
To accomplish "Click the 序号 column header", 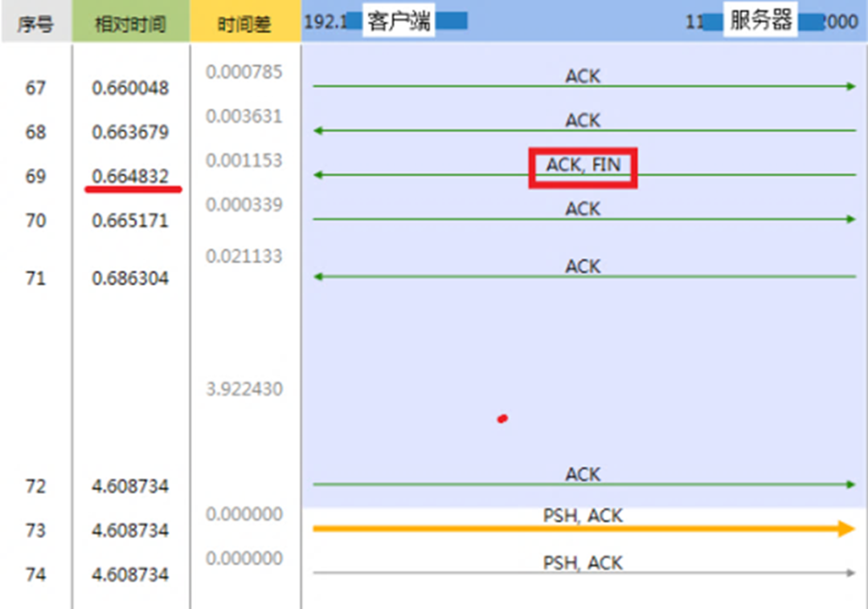I will 36,22.
